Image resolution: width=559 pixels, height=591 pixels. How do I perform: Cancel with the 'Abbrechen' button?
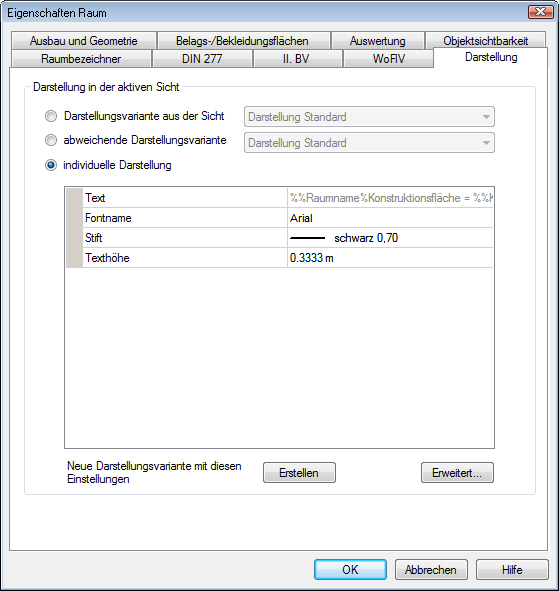pos(431,570)
